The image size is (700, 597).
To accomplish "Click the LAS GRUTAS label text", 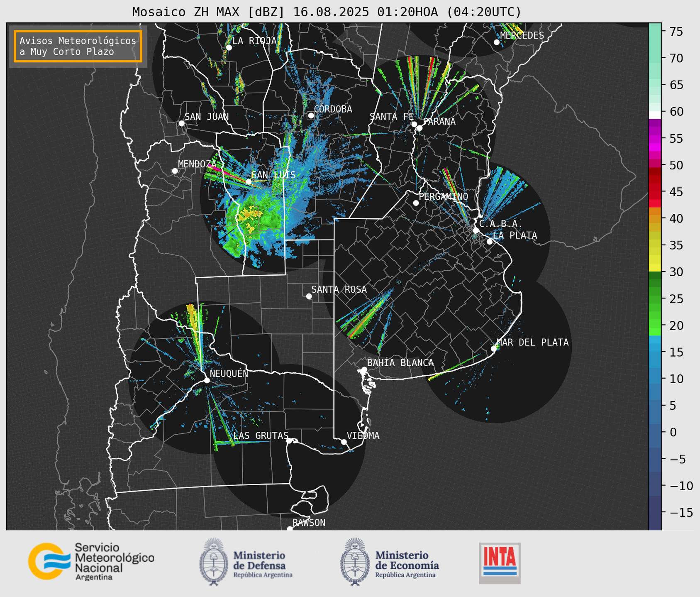I will pyautogui.click(x=261, y=436).
